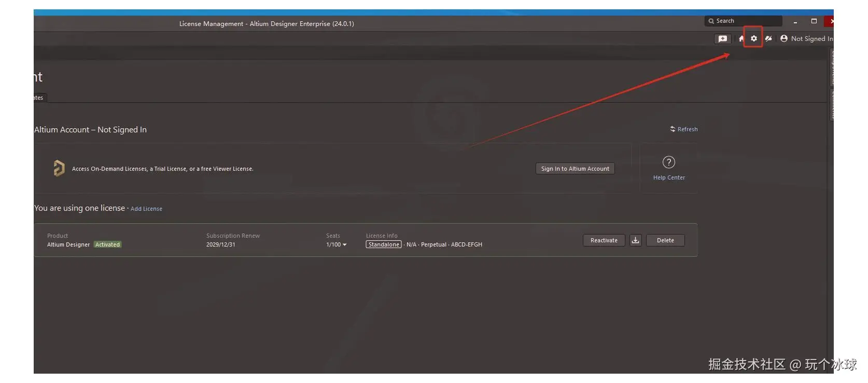868x383 pixels.
Task: Click inside the Search box
Action: 744,21
